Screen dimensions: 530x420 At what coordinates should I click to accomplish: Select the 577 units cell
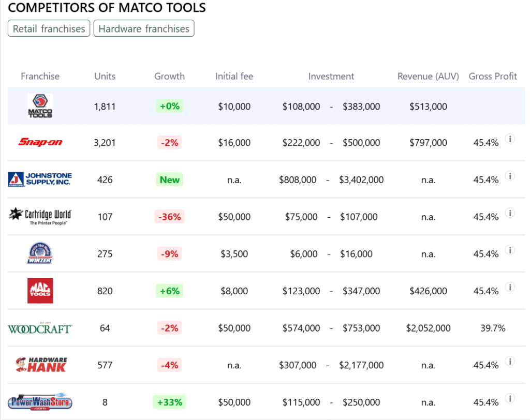pyautogui.click(x=105, y=365)
